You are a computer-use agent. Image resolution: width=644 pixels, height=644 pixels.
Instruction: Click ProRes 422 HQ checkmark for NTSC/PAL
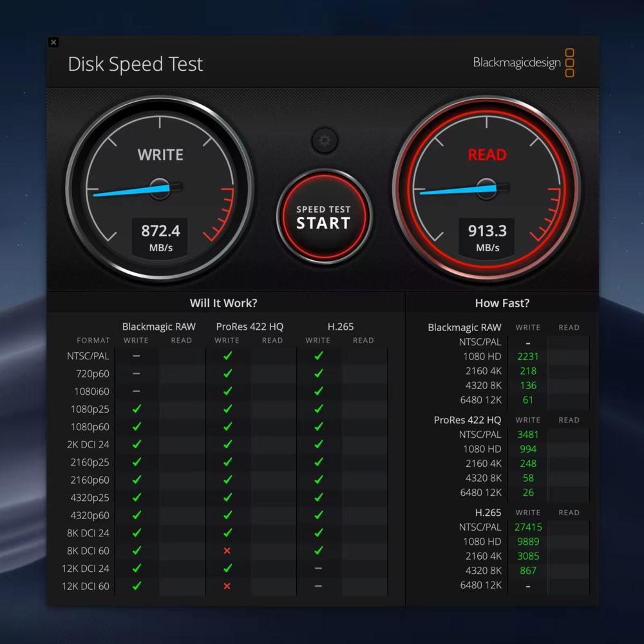point(227,355)
